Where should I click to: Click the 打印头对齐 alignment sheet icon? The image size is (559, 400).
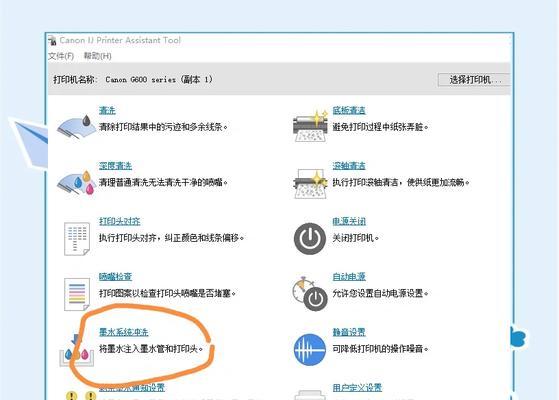[x=77, y=239]
